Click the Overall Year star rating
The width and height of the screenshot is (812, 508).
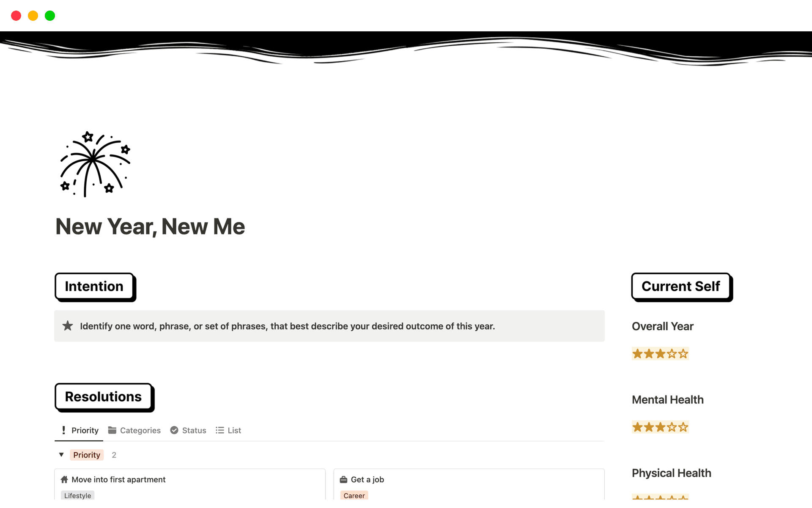click(660, 353)
